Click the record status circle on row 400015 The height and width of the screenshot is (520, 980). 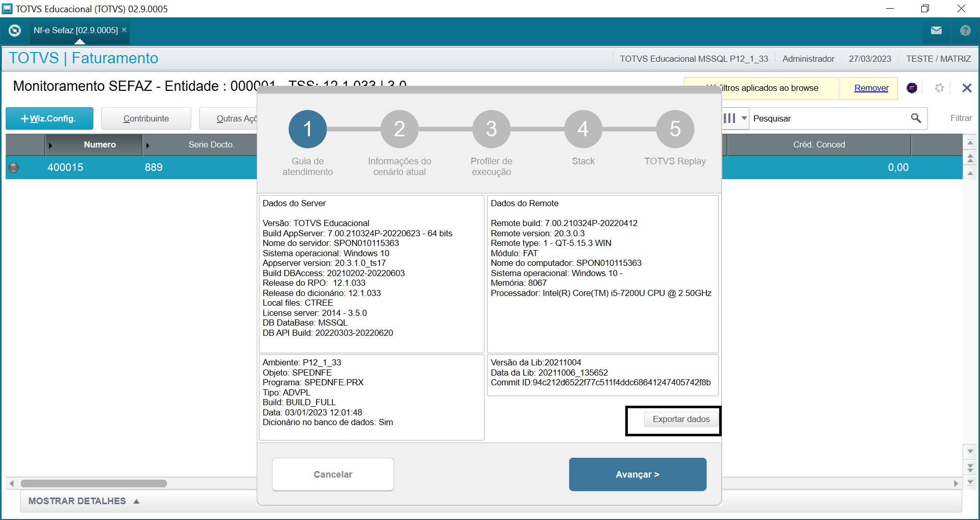point(13,167)
